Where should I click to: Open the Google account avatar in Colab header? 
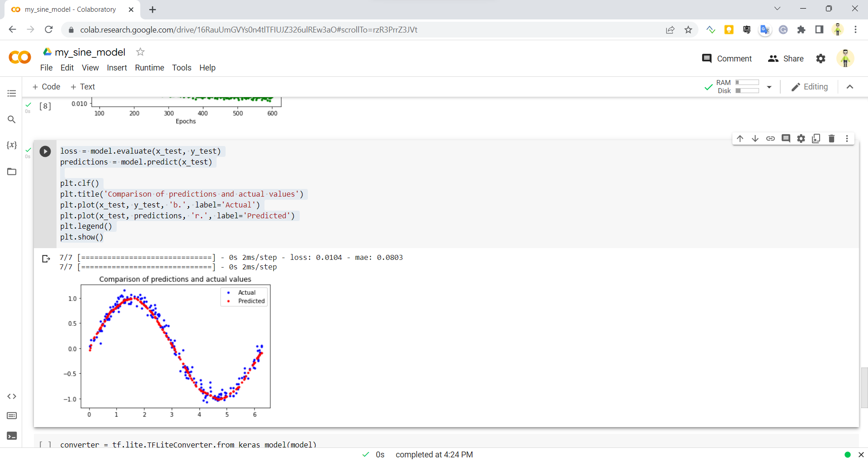845,59
